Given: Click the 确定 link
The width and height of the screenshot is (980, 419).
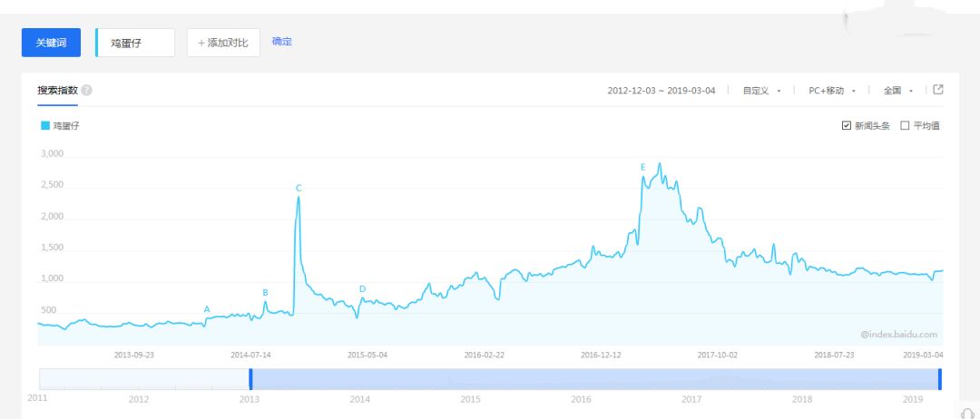Looking at the screenshot, I should point(282,42).
